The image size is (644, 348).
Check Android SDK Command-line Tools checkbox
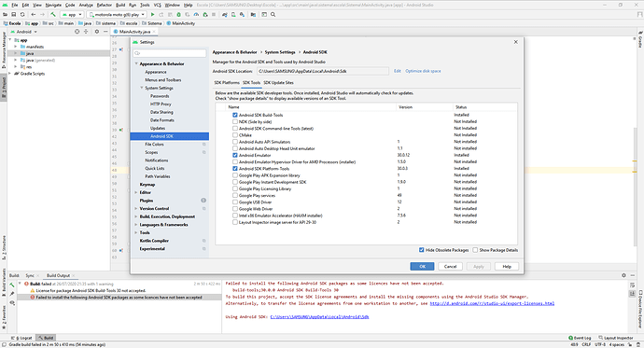tap(235, 129)
